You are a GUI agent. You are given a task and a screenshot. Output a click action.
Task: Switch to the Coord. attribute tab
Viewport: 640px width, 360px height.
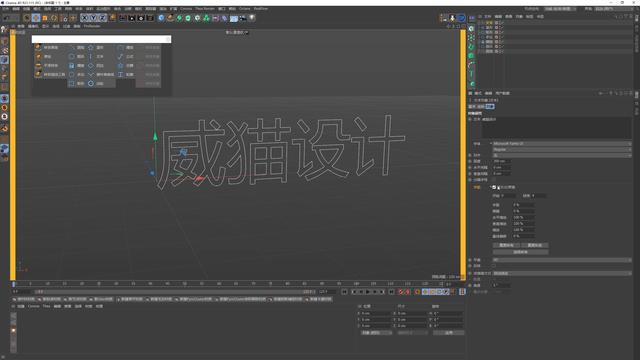click(x=481, y=107)
